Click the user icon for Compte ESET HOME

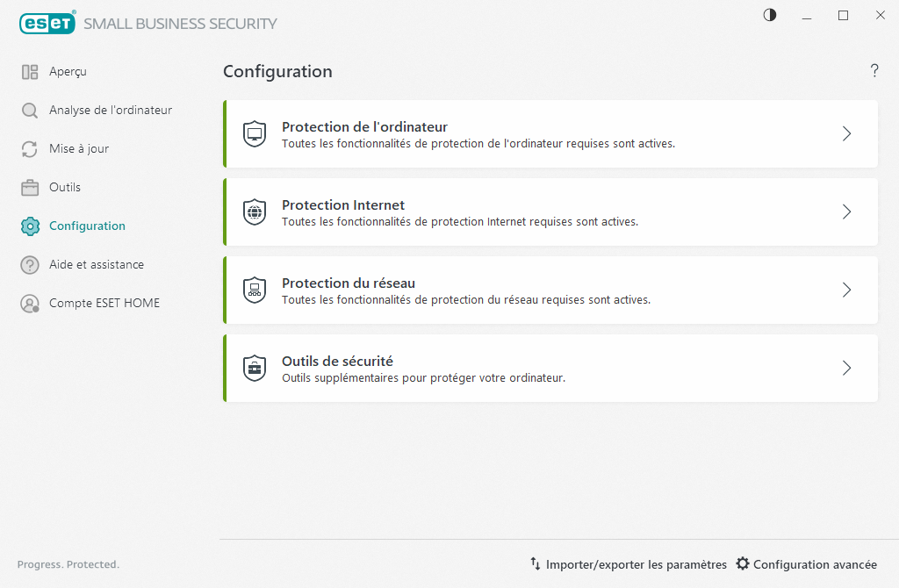point(30,304)
